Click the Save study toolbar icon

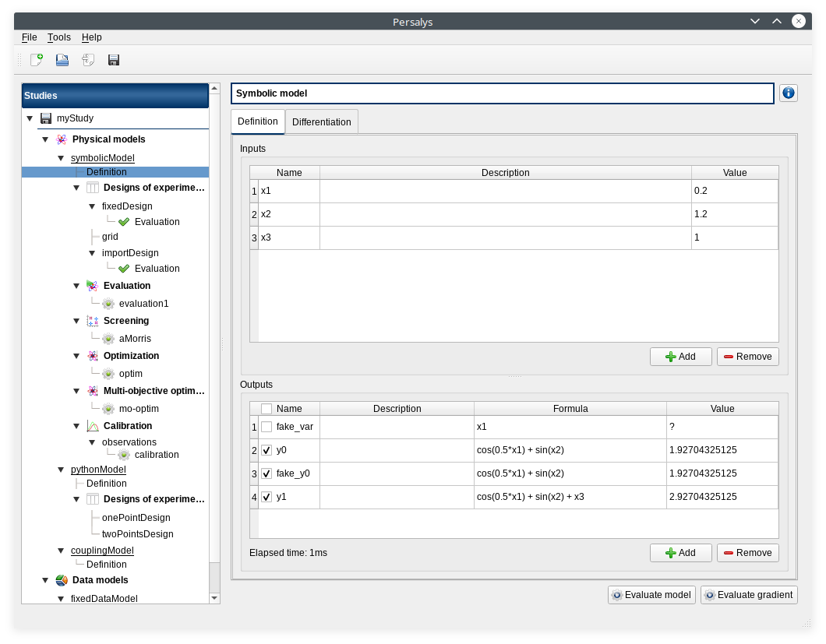click(x=114, y=60)
